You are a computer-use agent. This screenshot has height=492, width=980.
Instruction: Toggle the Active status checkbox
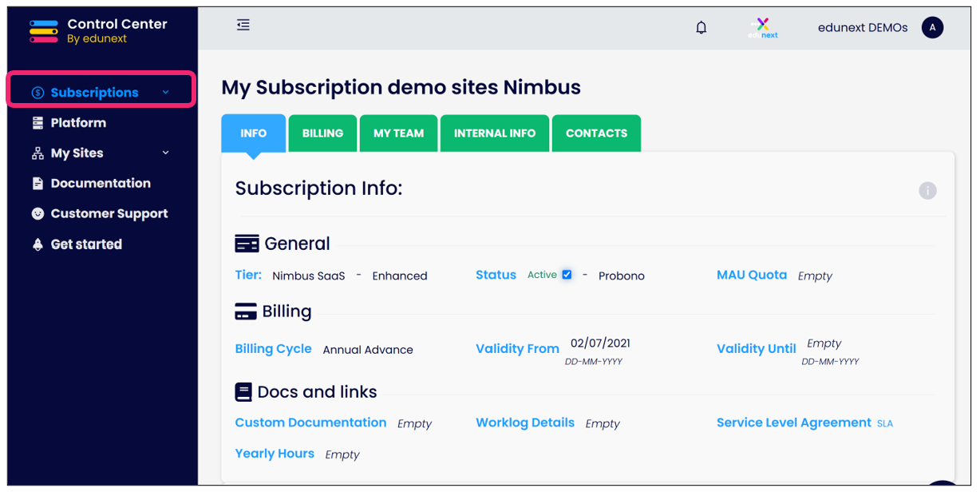pos(567,275)
